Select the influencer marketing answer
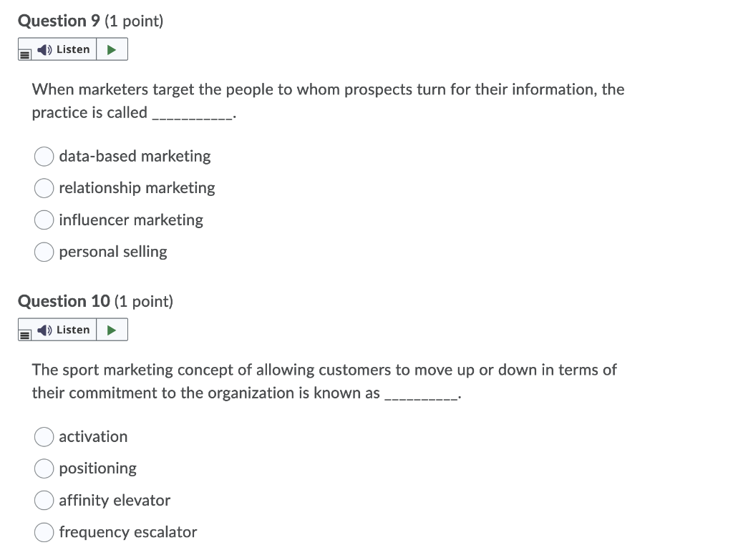Screen dimensions: 733x560 click(x=44, y=220)
